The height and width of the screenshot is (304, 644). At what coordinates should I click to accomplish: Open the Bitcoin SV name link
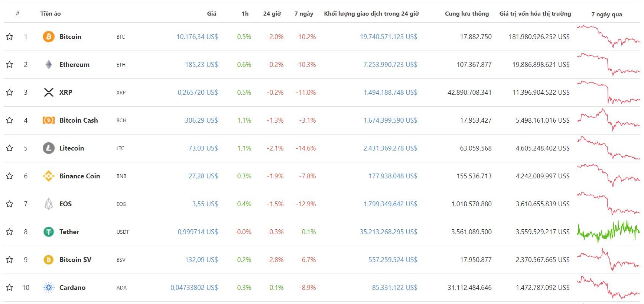(x=75, y=259)
